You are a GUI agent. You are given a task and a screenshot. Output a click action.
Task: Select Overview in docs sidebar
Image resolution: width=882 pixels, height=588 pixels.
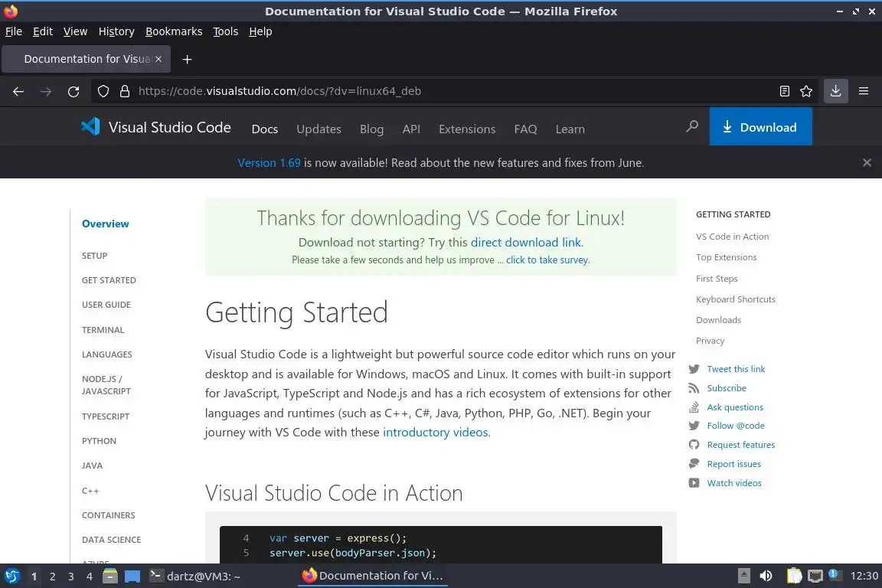pyautogui.click(x=105, y=224)
